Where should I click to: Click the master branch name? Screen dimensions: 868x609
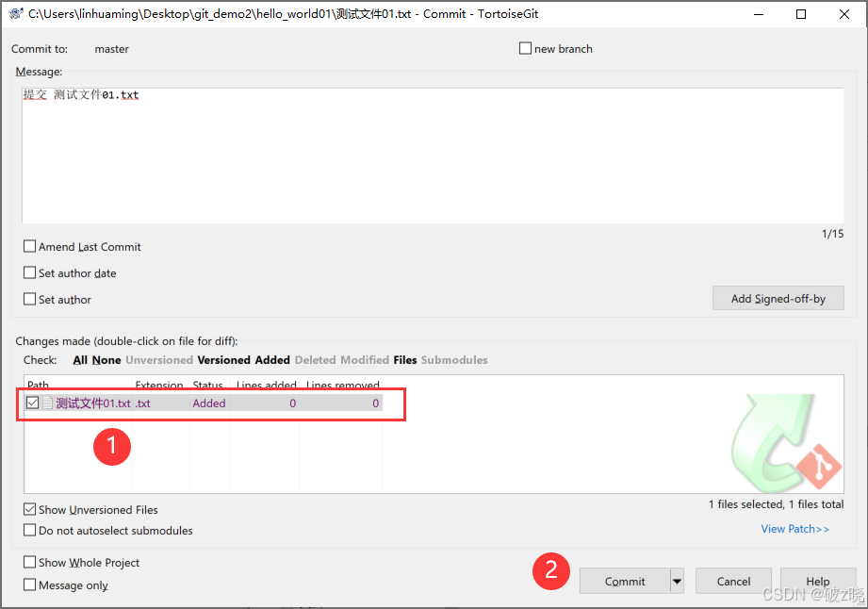coord(111,49)
